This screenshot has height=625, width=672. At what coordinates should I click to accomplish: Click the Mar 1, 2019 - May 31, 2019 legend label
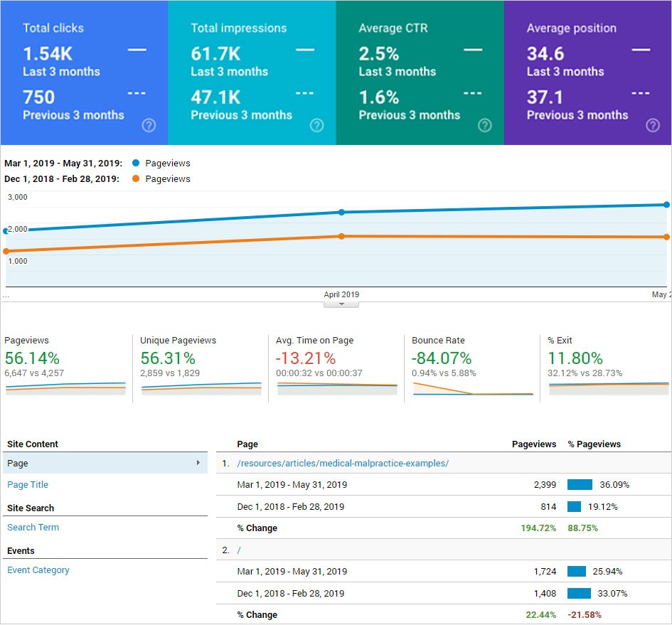point(63,164)
